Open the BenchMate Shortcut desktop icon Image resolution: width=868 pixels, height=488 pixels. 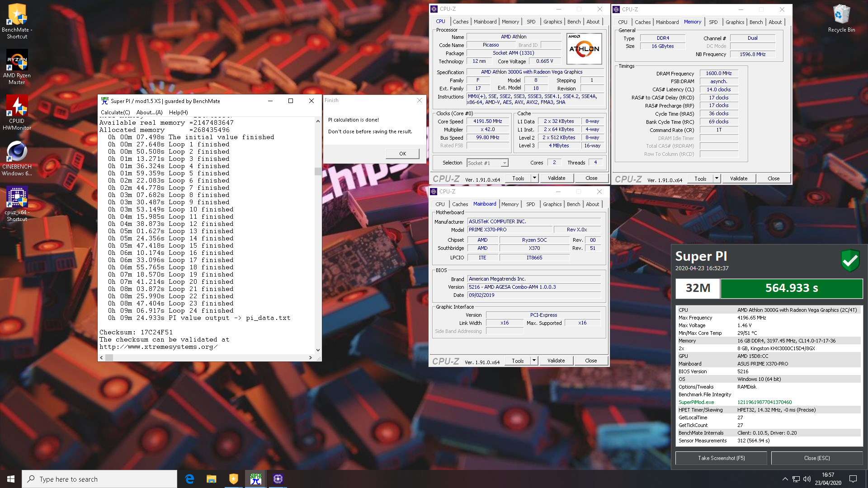click(x=17, y=21)
